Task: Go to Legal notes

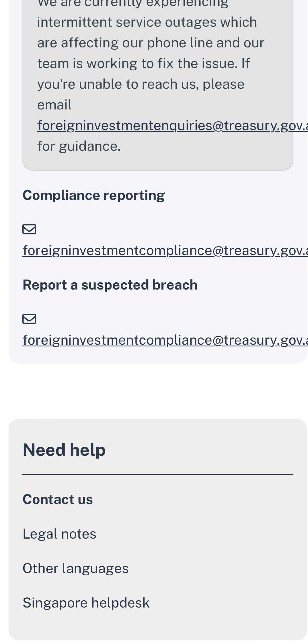Action: click(x=59, y=534)
